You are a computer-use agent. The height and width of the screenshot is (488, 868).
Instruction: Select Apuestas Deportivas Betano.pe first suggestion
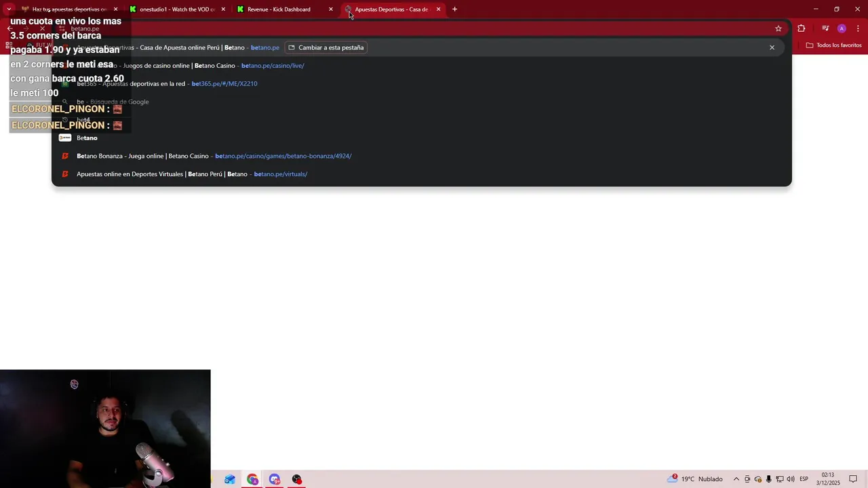pyautogui.click(x=422, y=47)
